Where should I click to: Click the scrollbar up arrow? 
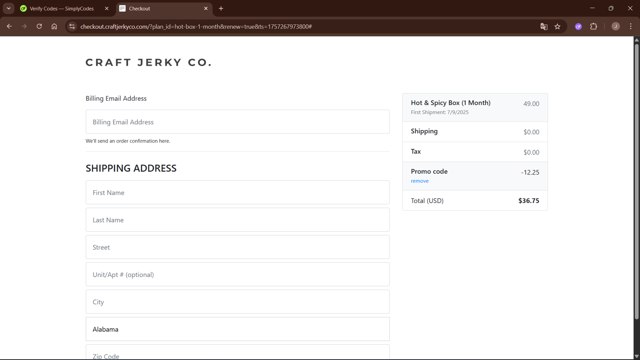pos(636,39)
